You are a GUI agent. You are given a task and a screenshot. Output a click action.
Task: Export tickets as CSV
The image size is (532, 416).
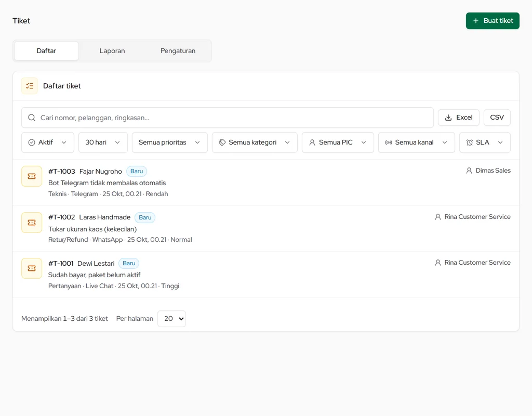click(x=497, y=118)
